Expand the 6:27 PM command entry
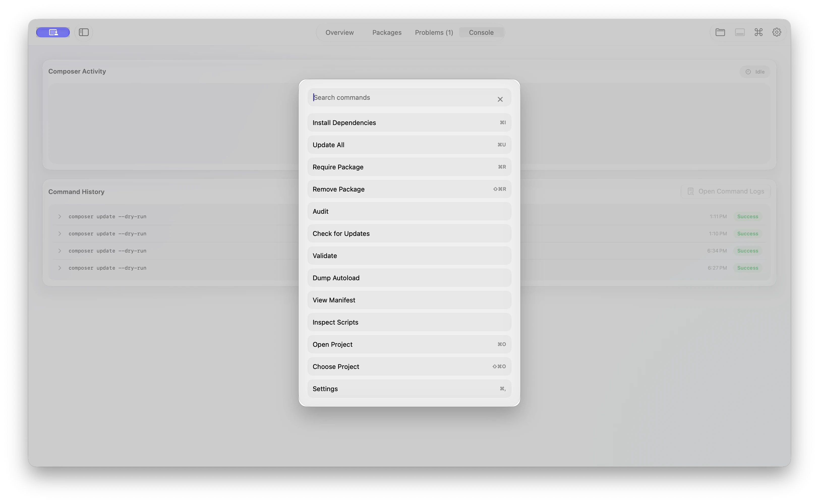Screen dimensions: 819x504 (60, 268)
